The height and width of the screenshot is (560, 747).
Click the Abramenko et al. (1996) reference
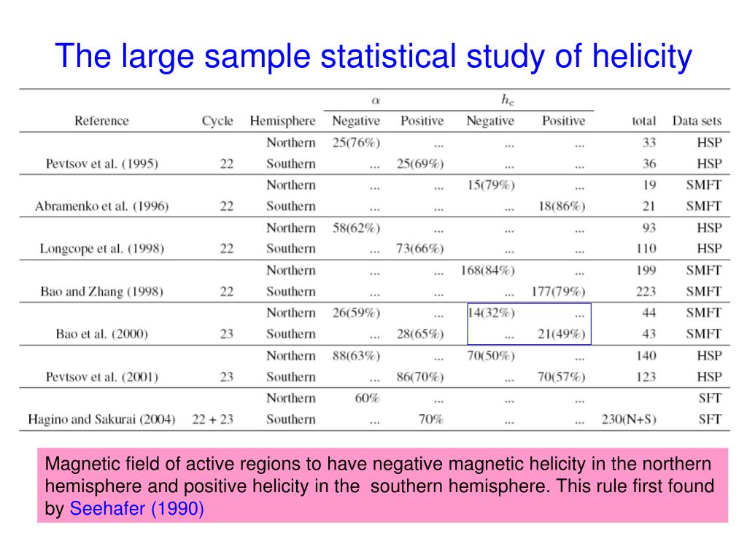102,206
